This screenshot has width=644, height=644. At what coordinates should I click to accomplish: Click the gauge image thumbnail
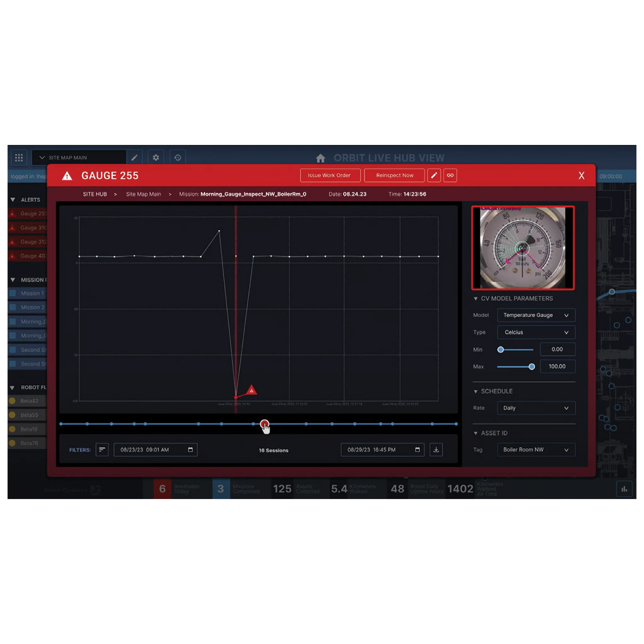point(522,248)
